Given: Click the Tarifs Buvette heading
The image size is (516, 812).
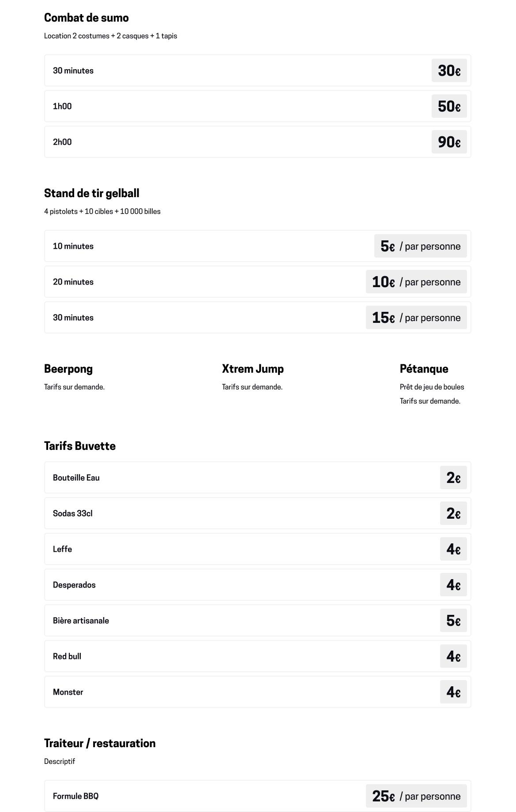Looking at the screenshot, I should click(80, 446).
